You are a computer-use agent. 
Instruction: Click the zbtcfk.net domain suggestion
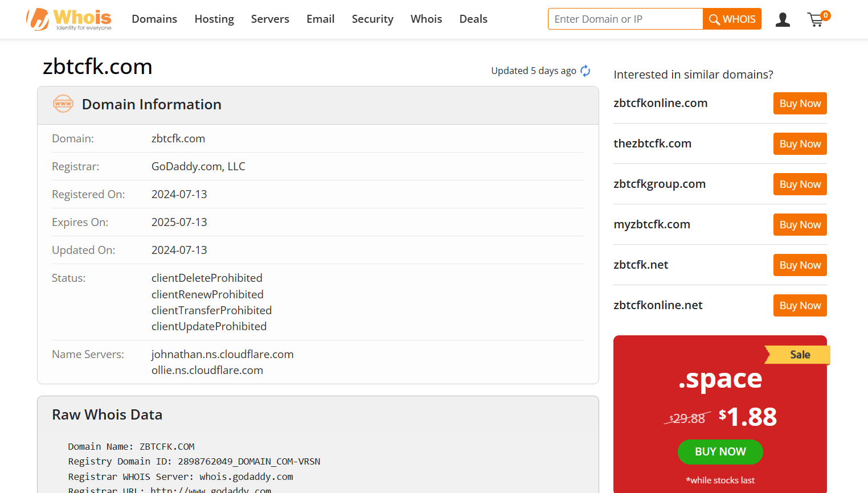point(641,265)
